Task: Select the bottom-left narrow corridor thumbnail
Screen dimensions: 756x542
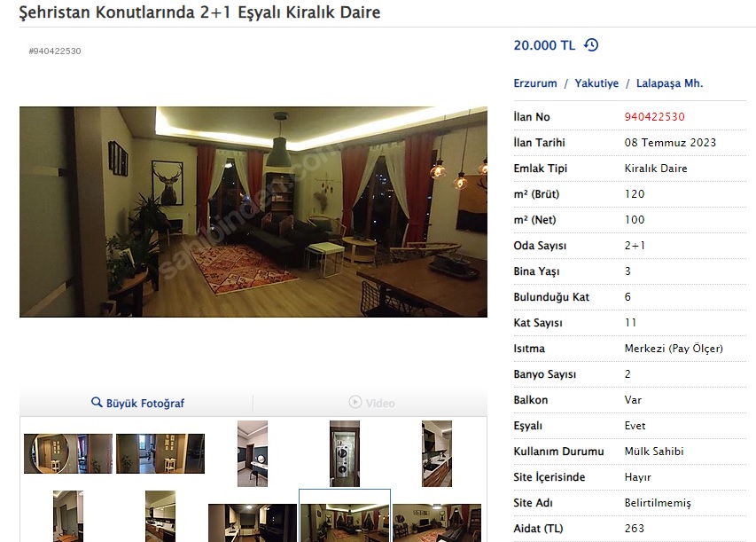Action: coord(68,516)
